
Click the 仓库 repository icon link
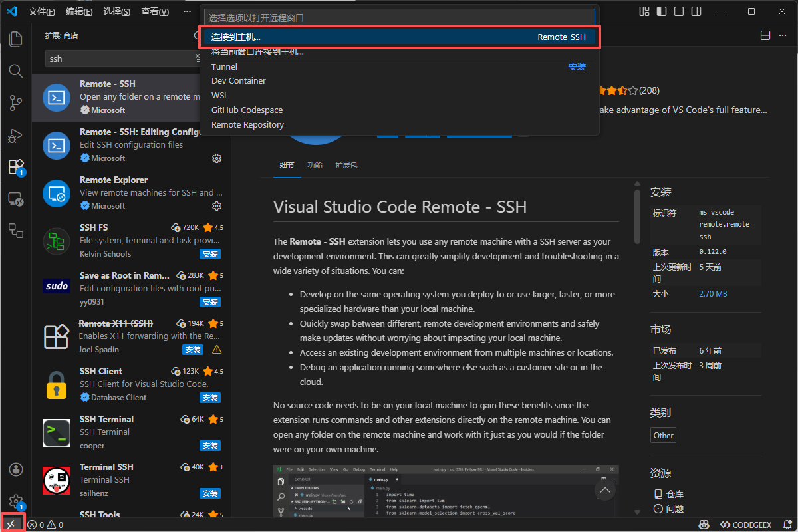[658, 494]
